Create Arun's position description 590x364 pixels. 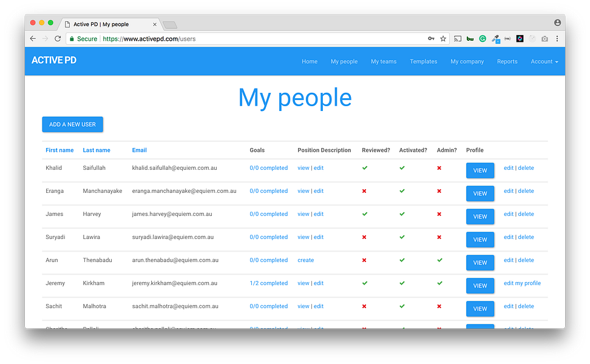pos(305,260)
